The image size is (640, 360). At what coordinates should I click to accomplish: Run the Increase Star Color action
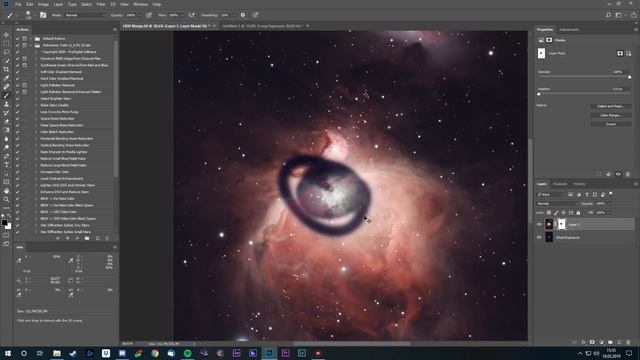[x=55, y=172]
